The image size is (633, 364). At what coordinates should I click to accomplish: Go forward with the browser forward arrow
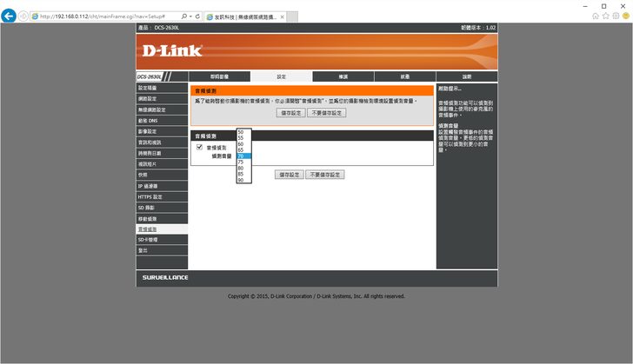point(23,17)
